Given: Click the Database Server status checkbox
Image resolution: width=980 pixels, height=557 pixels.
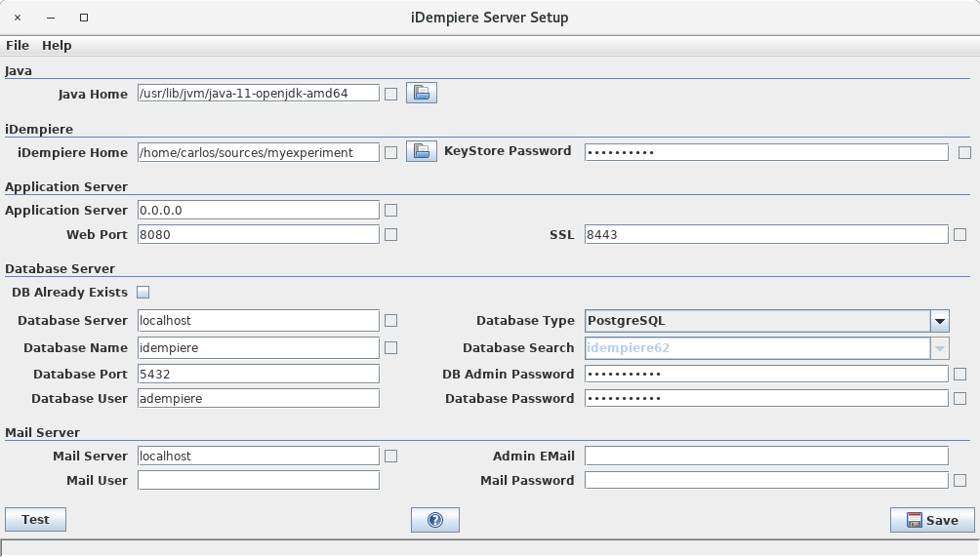Looking at the screenshot, I should tap(390, 321).
